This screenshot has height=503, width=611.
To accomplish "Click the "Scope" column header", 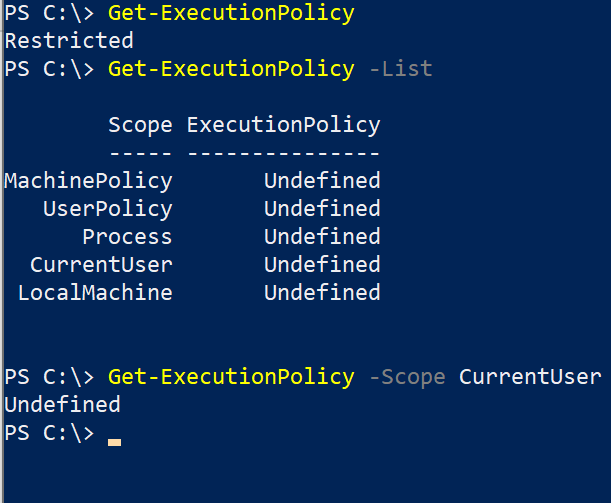I will point(140,125).
